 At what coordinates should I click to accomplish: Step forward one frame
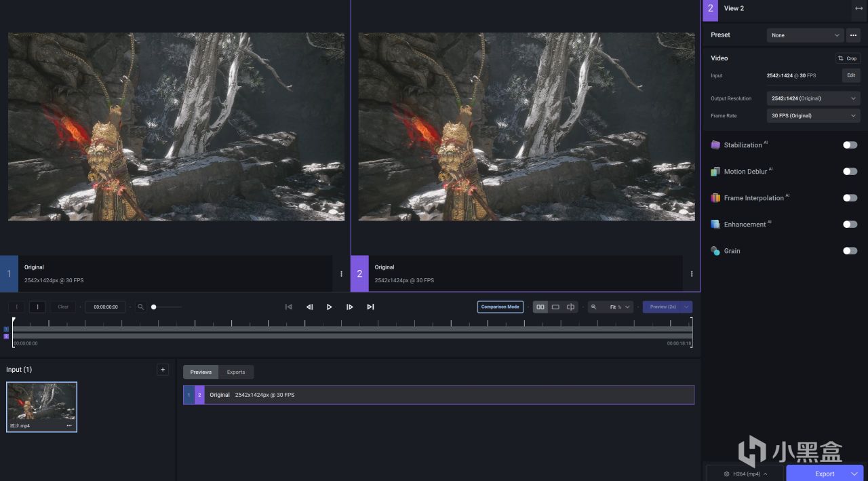point(350,307)
